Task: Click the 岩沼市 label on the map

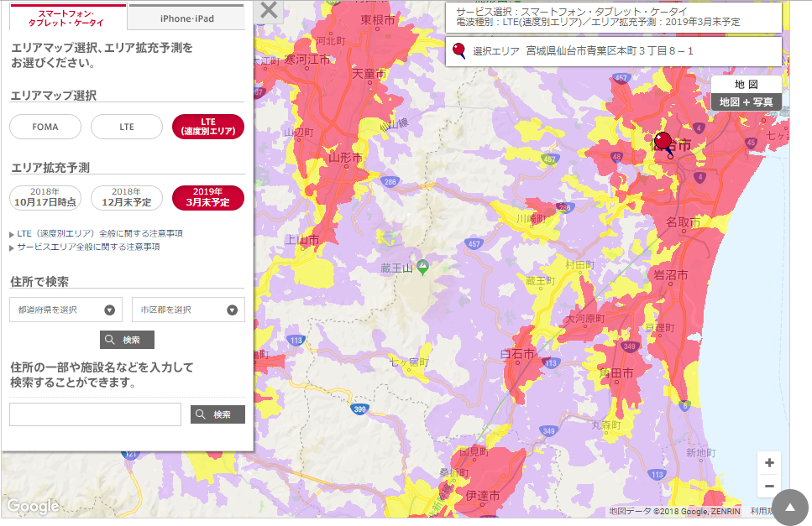Action: [670, 274]
